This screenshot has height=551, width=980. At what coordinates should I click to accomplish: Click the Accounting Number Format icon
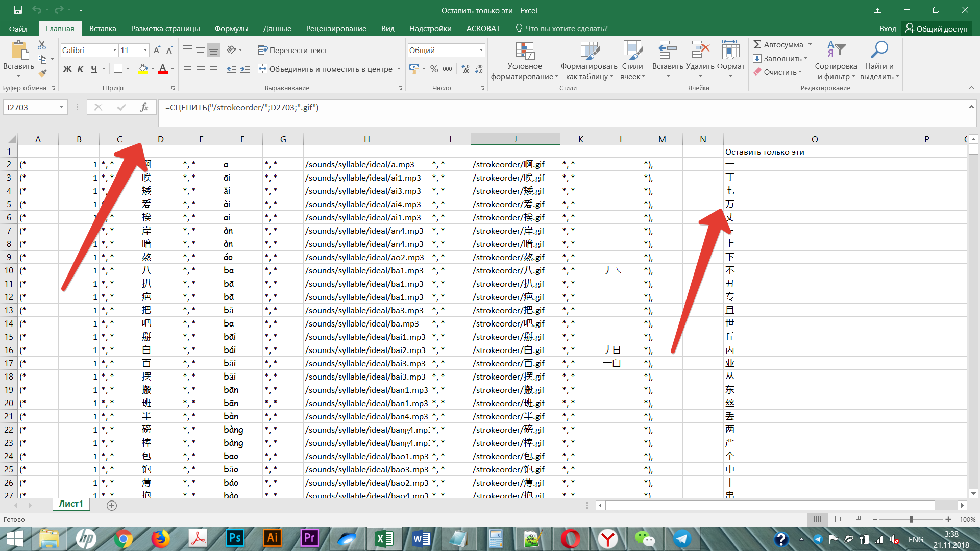414,69
